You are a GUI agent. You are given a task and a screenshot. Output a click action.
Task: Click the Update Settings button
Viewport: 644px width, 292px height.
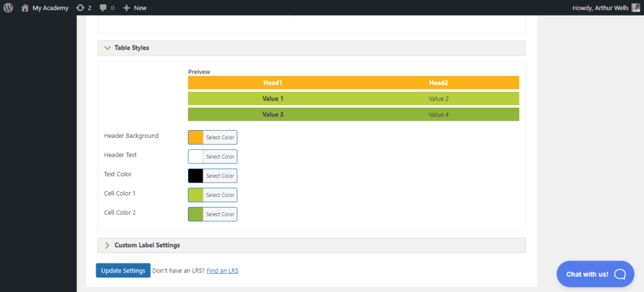pyautogui.click(x=123, y=271)
